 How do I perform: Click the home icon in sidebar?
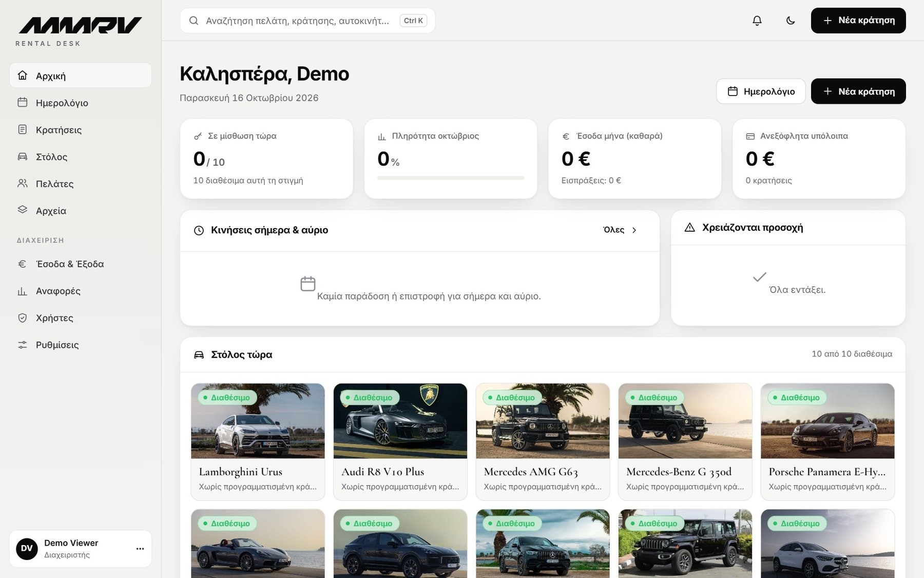[x=22, y=75]
